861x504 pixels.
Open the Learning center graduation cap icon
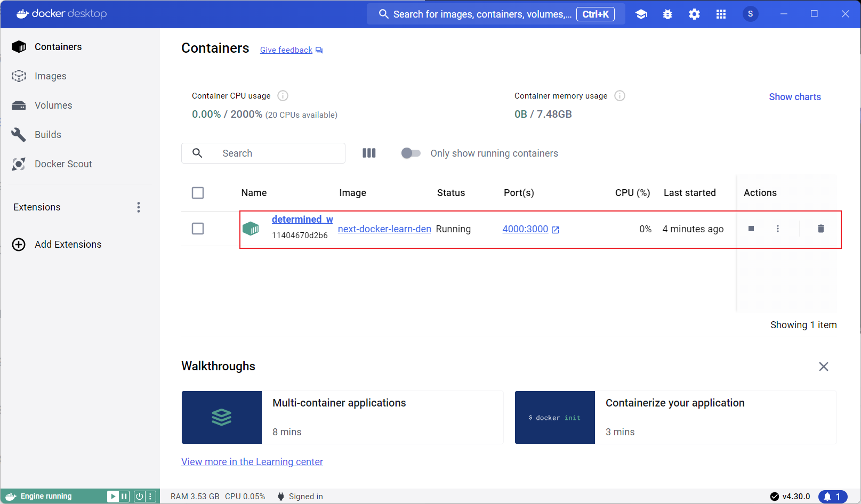pos(641,14)
